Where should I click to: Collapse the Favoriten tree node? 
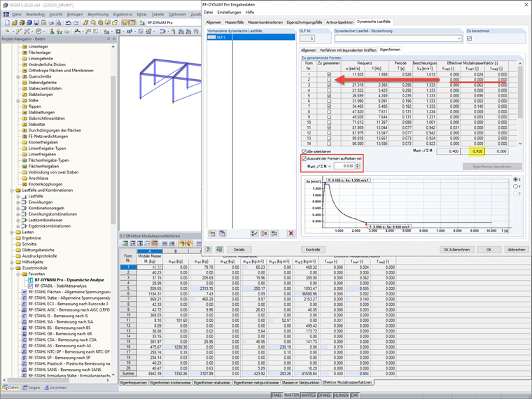click(x=18, y=274)
